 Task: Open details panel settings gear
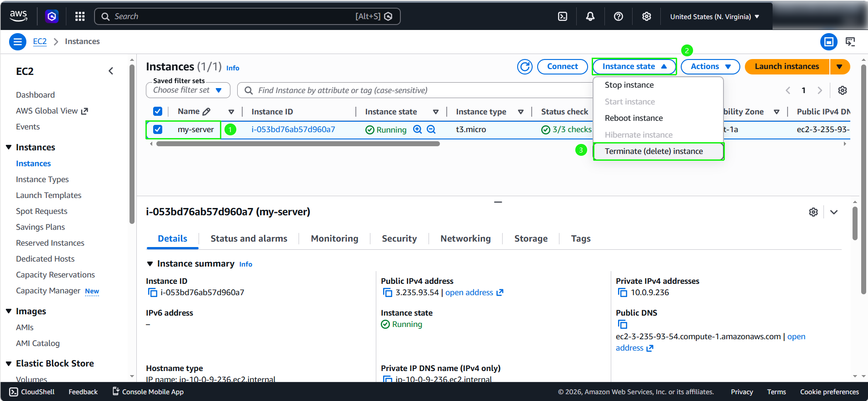point(813,212)
